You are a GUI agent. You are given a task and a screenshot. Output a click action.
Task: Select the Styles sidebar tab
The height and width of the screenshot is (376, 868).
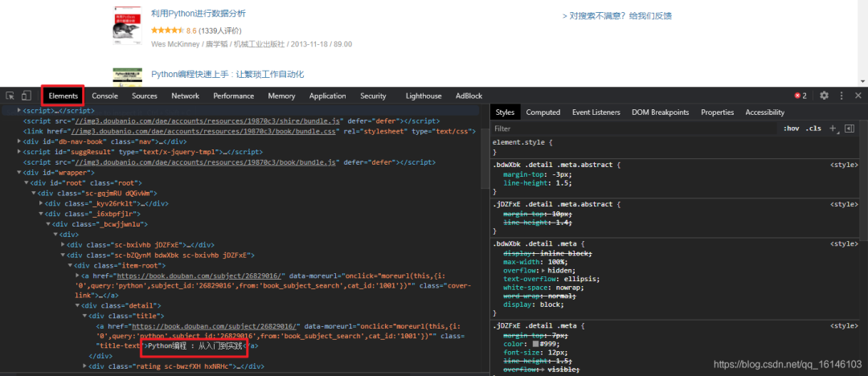click(505, 112)
